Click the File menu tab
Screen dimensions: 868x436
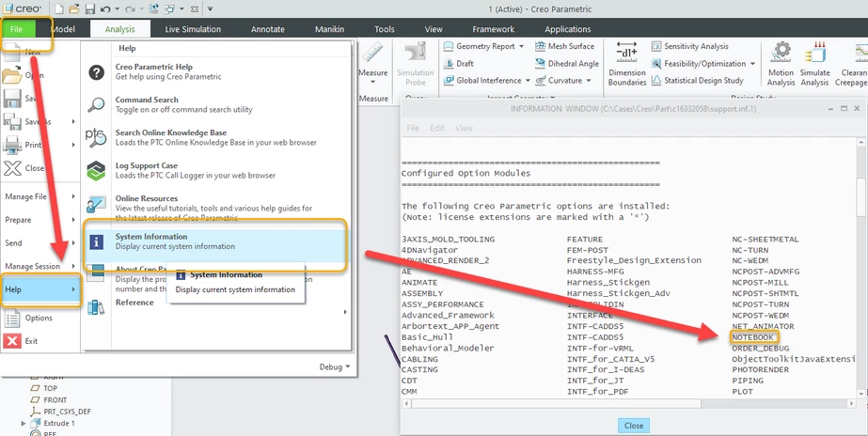(17, 29)
